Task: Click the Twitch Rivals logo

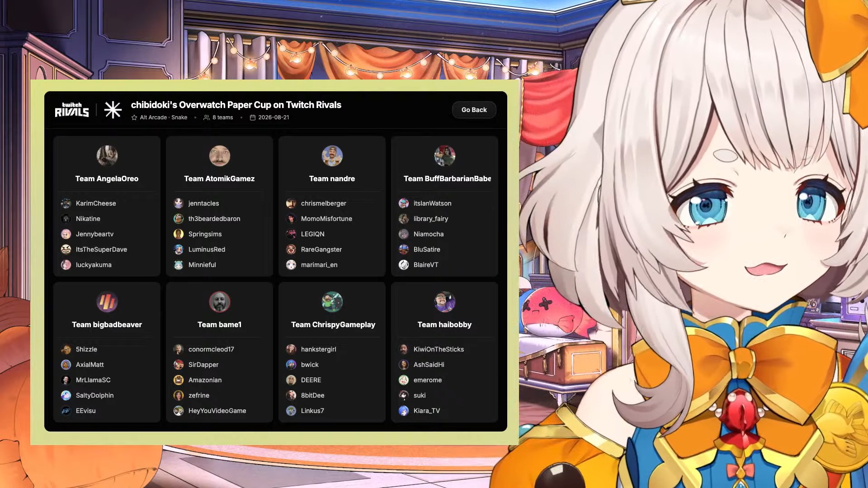Action: pos(72,110)
